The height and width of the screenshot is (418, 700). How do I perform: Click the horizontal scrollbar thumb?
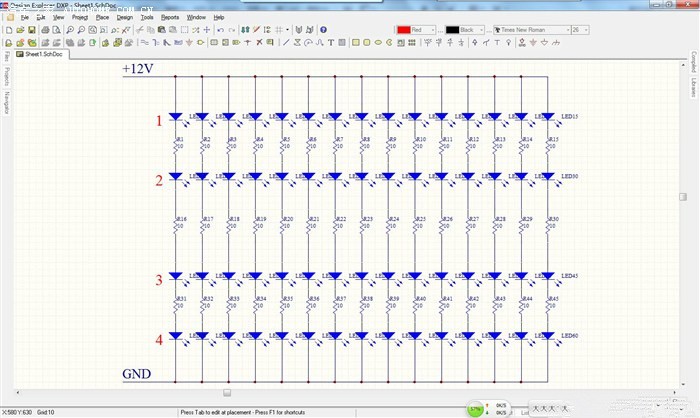(227, 393)
